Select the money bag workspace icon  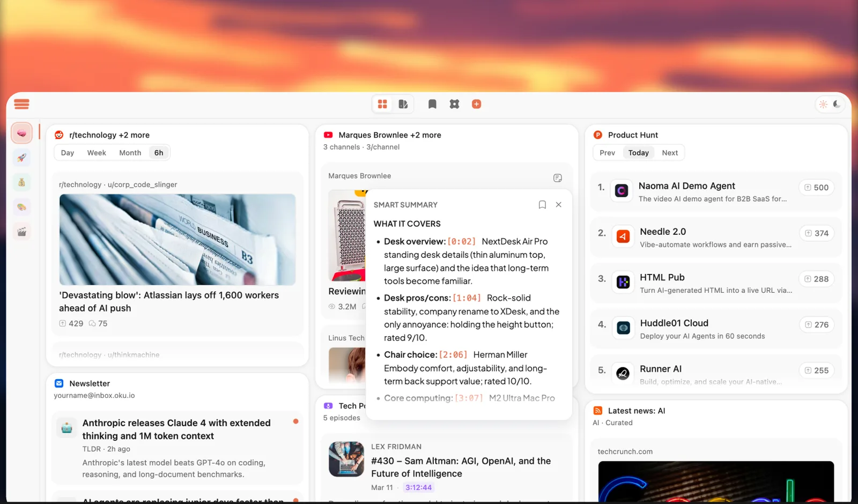21,182
